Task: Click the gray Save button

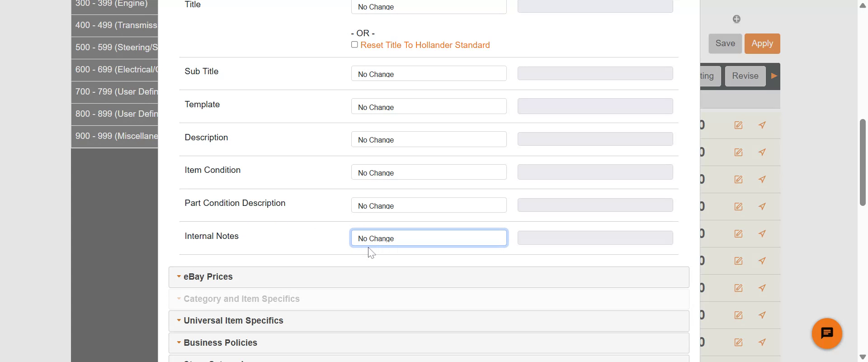Action: (x=725, y=43)
